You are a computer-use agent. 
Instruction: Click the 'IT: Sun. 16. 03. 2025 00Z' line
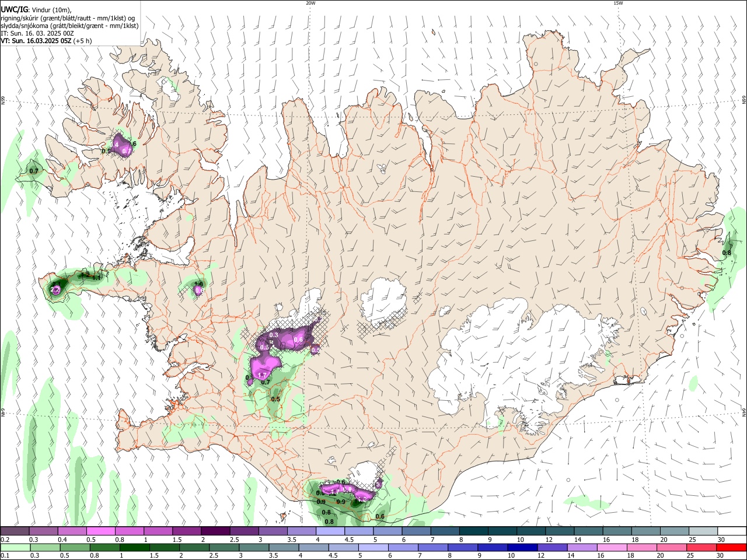coord(37,34)
